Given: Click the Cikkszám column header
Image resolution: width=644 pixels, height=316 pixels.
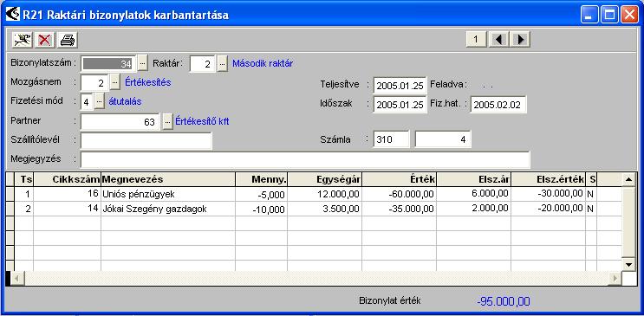Looking at the screenshot, I should [x=68, y=179].
